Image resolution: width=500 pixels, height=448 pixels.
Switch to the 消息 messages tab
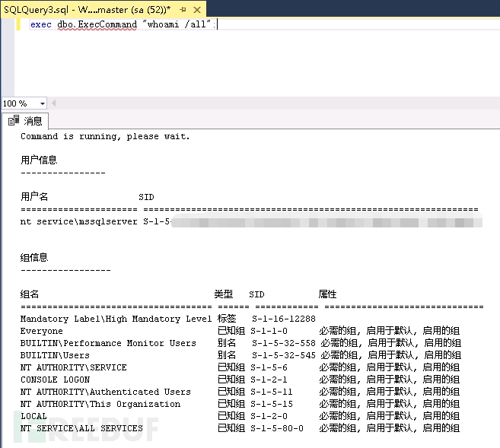(25, 121)
